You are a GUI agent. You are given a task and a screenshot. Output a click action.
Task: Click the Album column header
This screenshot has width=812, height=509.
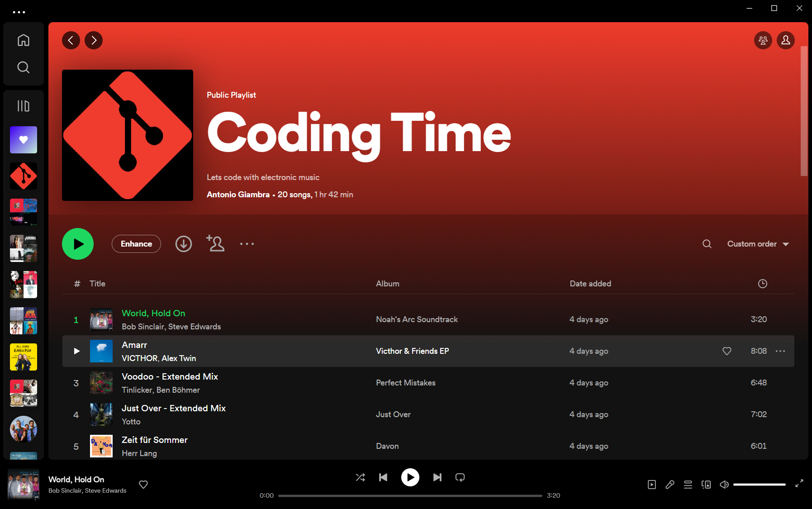pos(388,284)
